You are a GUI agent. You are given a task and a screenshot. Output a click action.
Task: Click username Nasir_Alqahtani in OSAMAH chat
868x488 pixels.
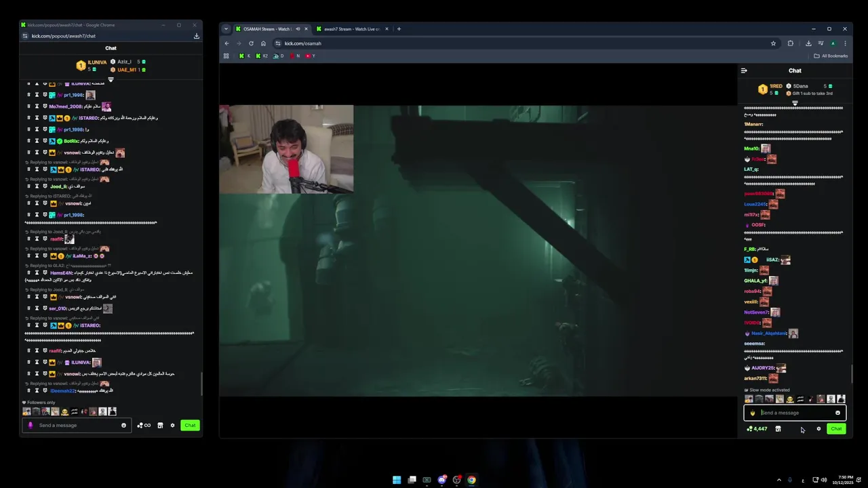click(x=769, y=333)
